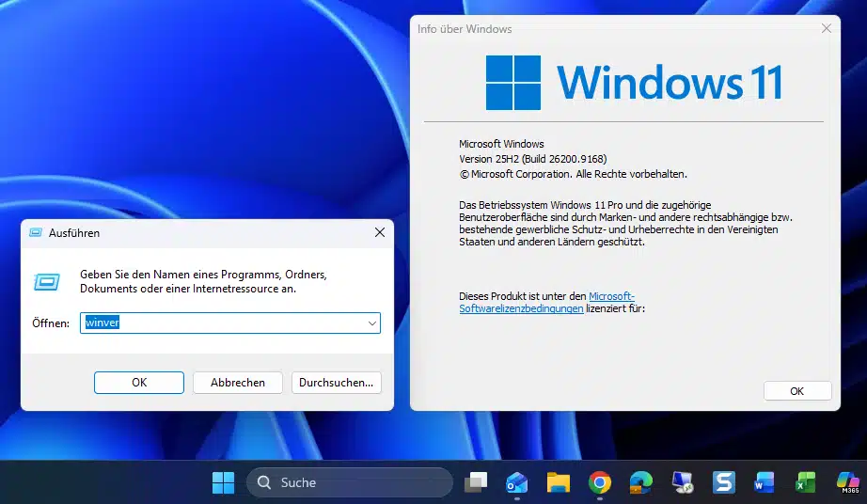867x504 pixels.
Task: Click Abbrechen in the Ausführen dialog
Action: point(238,383)
